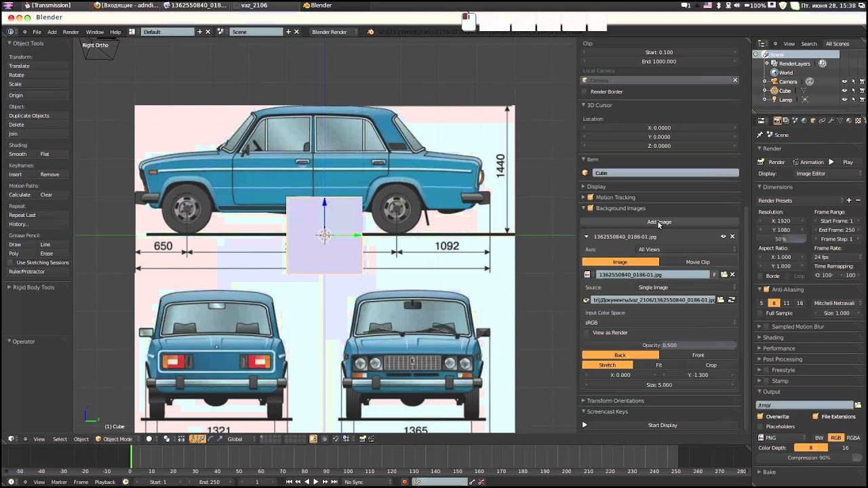Image resolution: width=868 pixels, height=488 pixels.
Task: Open the World properties tab icon
Action: pyautogui.click(x=804, y=121)
